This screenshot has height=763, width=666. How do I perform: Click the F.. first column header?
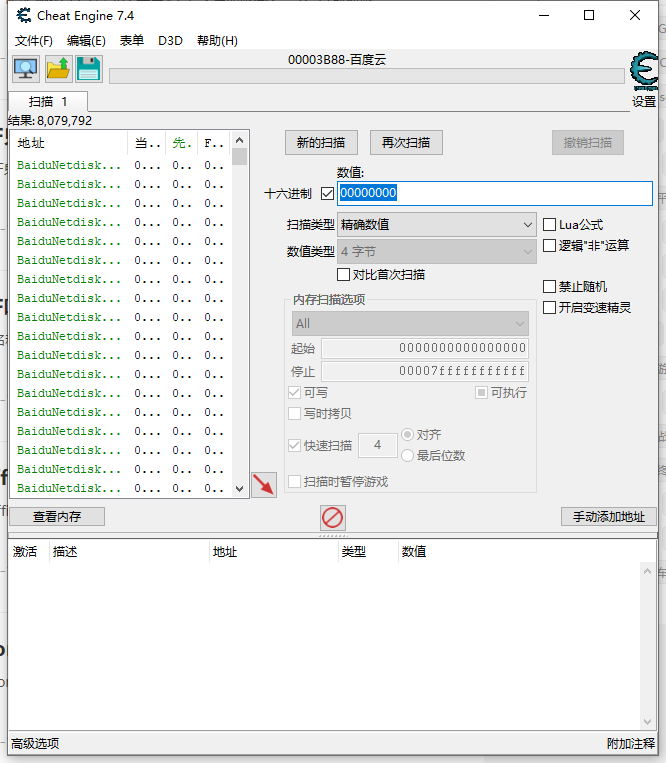[214, 143]
